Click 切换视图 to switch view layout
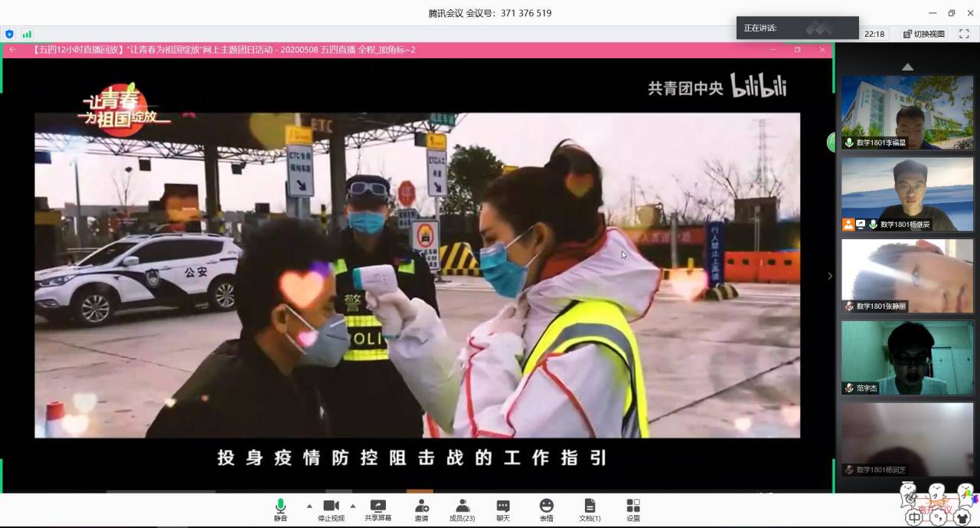 (924, 34)
